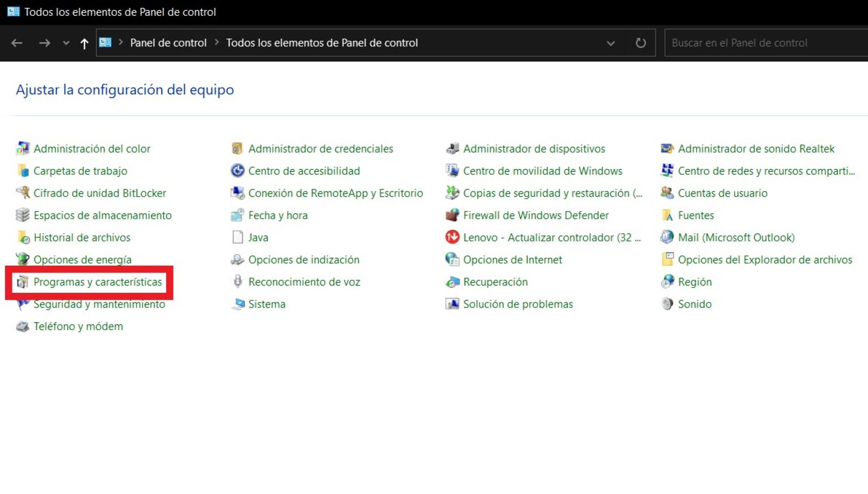Refresh the Control Panel view
Screen dimensions: 868x494
pos(641,43)
